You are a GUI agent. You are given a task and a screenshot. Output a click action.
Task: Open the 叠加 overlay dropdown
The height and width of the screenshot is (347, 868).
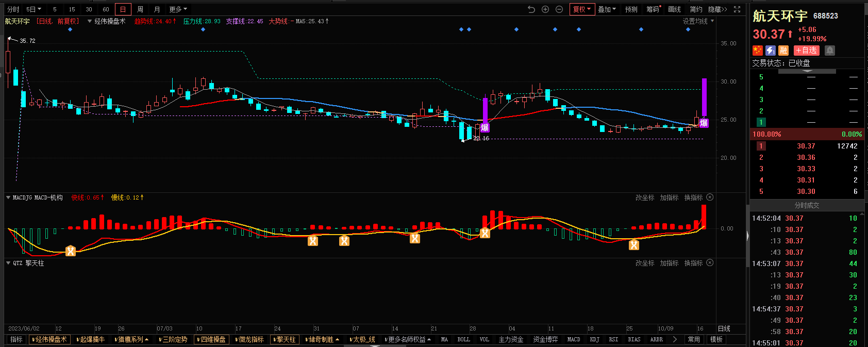pos(607,9)
